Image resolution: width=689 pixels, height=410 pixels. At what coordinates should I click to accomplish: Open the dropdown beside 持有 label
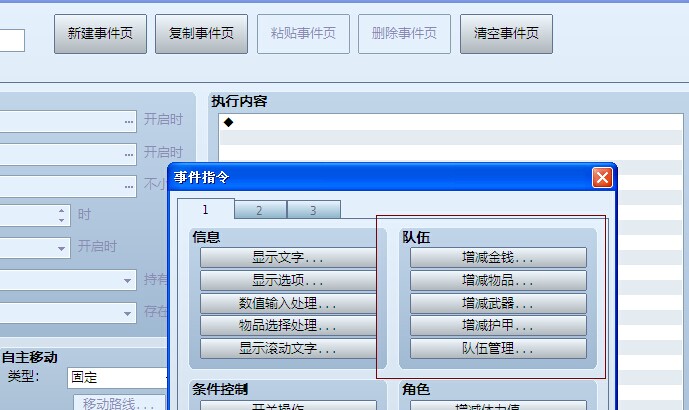pyautogui.click(x=127, y=280)
